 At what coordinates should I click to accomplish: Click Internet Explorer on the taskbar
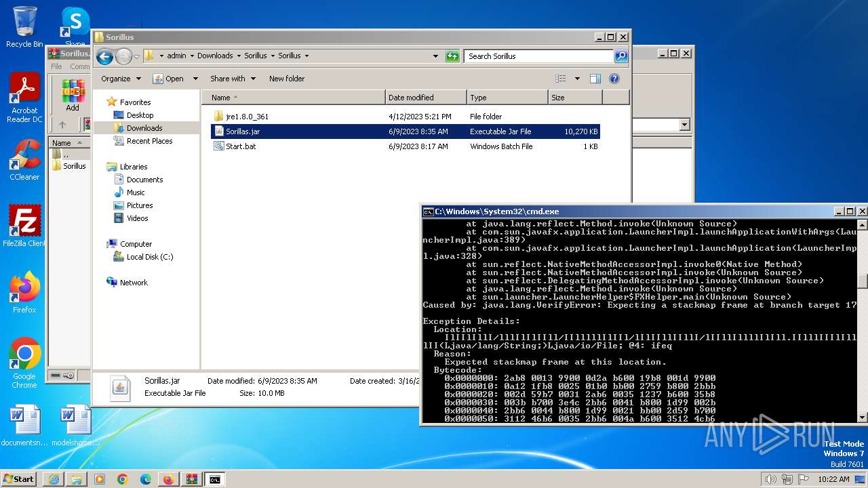pos(54,479)
